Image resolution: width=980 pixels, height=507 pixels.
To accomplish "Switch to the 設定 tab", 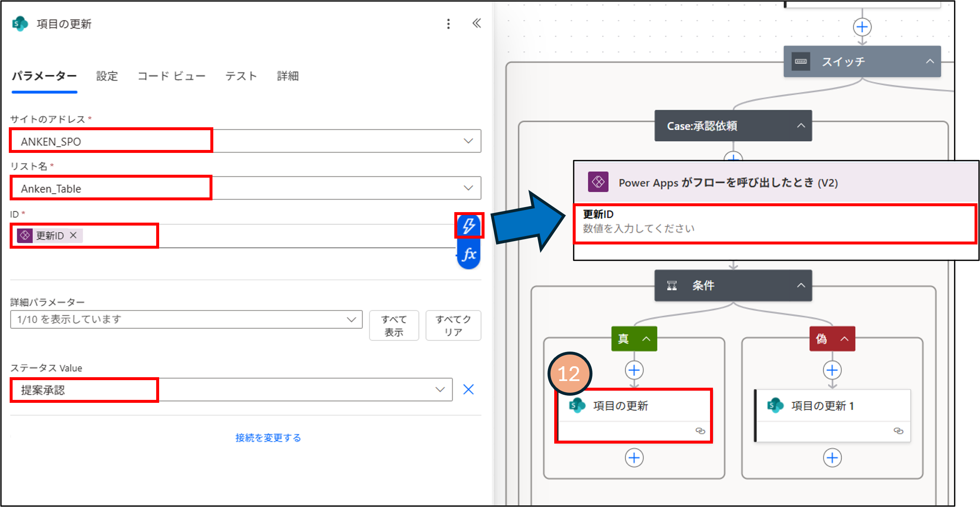I will click(x=107, y=76).
